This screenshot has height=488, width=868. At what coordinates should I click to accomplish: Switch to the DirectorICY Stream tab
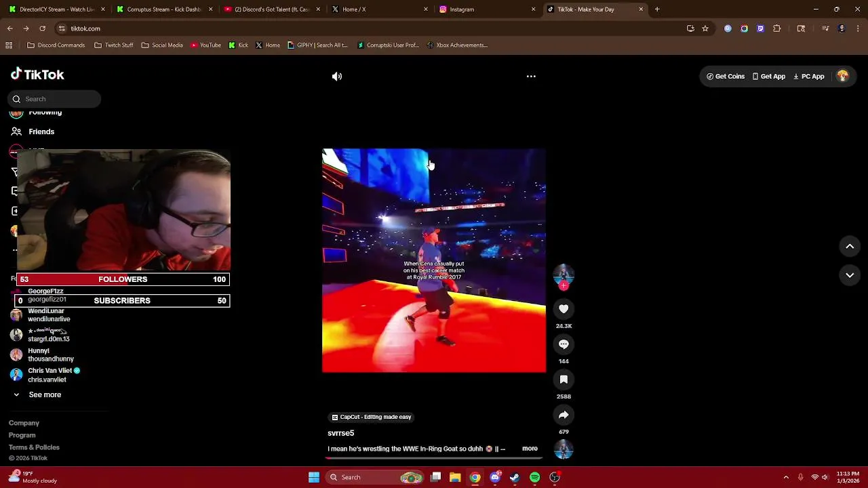tap(56, 9)
